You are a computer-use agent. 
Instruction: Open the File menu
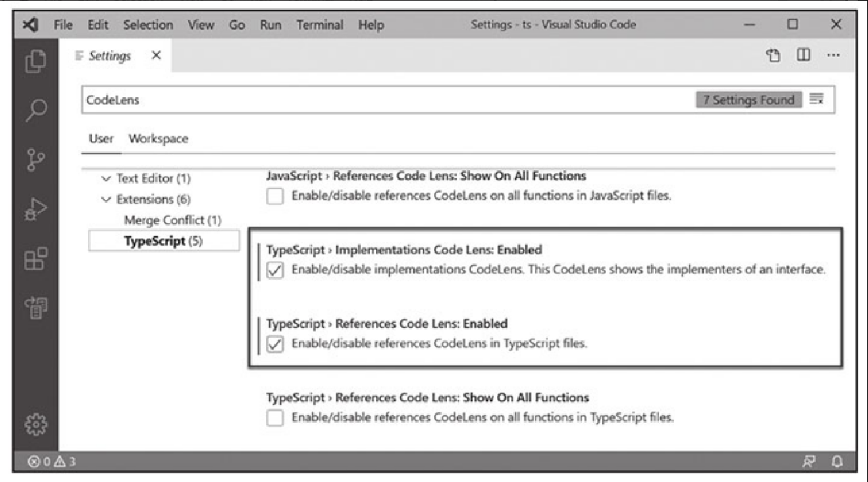[x=63, y=25]
